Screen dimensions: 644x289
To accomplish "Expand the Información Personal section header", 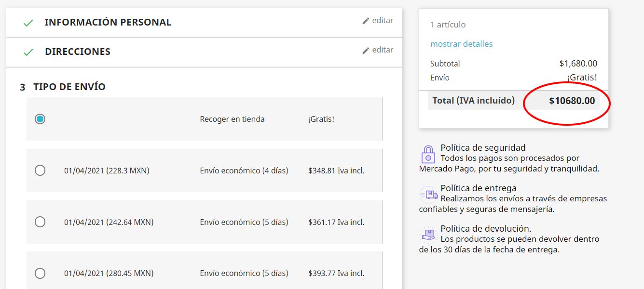I will 108,22.
